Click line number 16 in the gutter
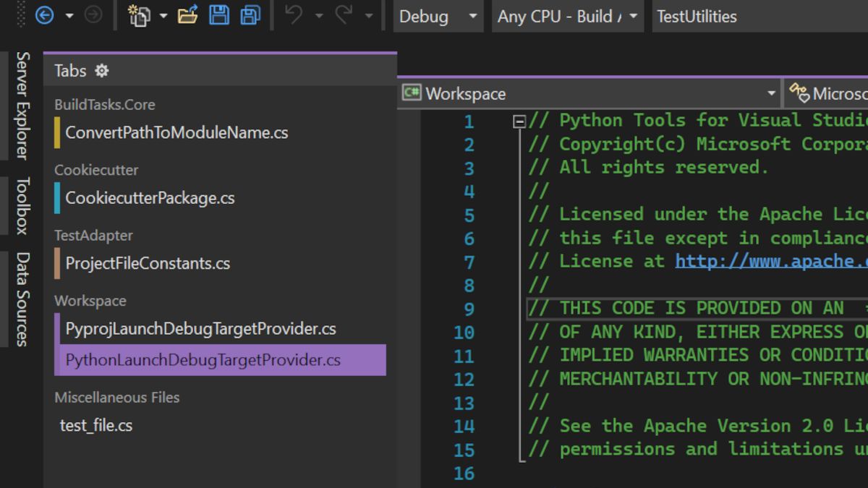This screenshot has height=488, width=868. click(464, 474)
